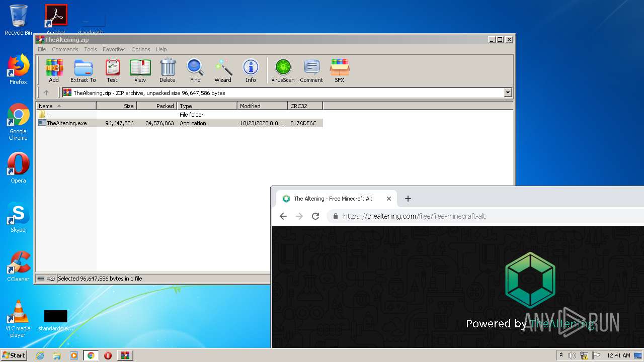Open a new tab in Chrome
The width and height of the screenshot is (644, 362).
pos(408,199)
